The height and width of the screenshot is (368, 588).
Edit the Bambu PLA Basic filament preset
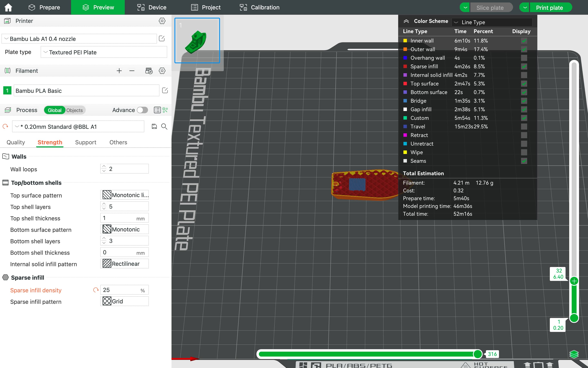(165, 91)
